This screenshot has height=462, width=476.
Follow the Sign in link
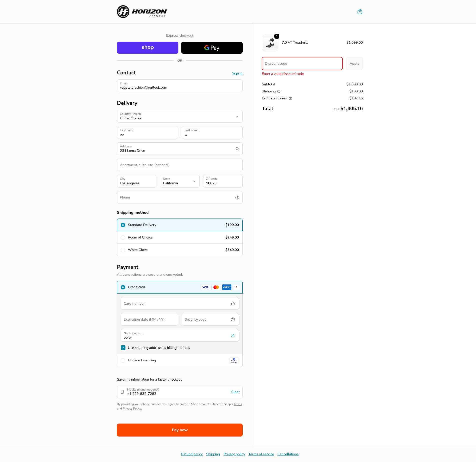(x=237, y=73)
